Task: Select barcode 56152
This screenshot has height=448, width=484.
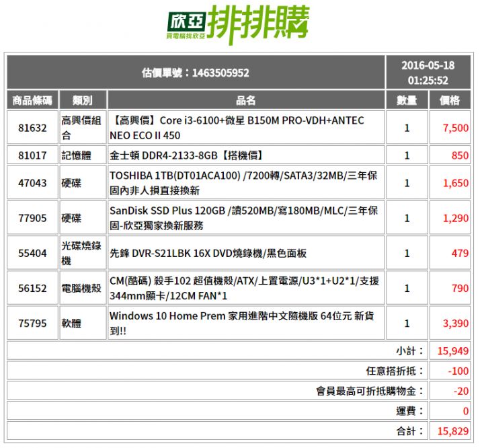Action: pyautogui.click(x=32, y=289)
